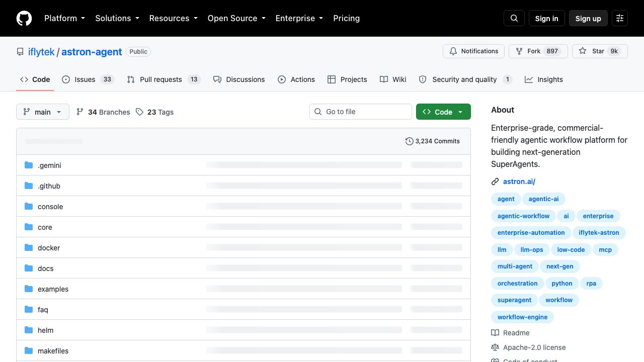
Task: Click the tag icon beside 23 Tags
Action: (139, 112)
